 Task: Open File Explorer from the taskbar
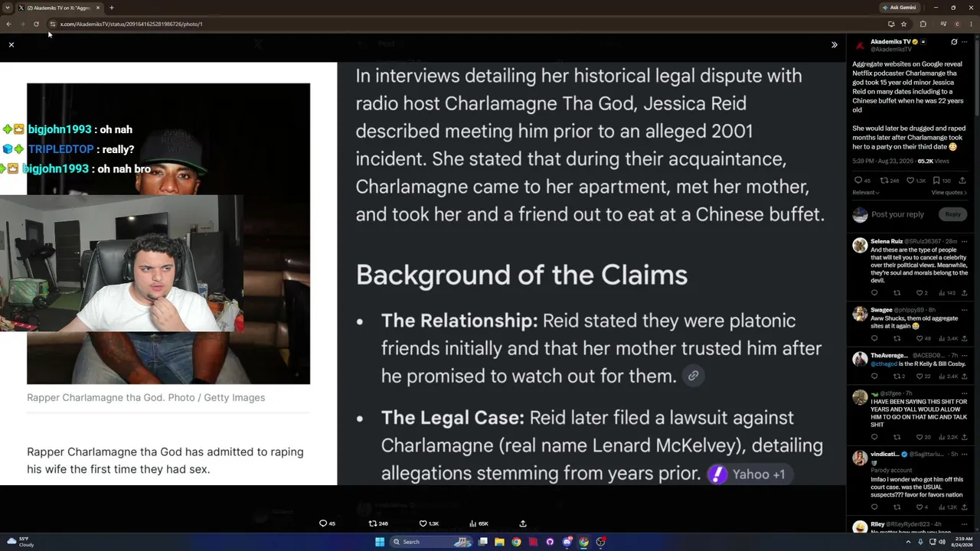(x=499, y=542)
